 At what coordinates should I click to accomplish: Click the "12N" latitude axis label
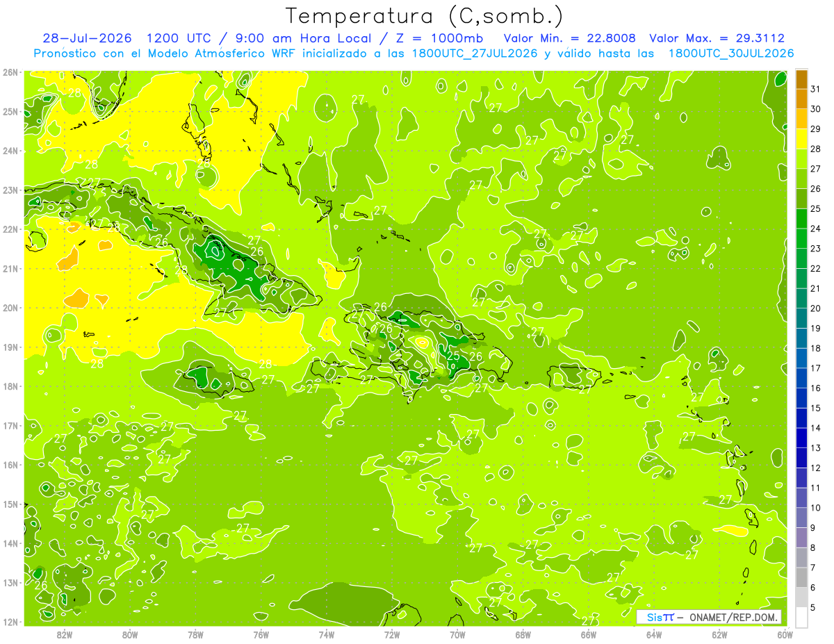point(10,622)
